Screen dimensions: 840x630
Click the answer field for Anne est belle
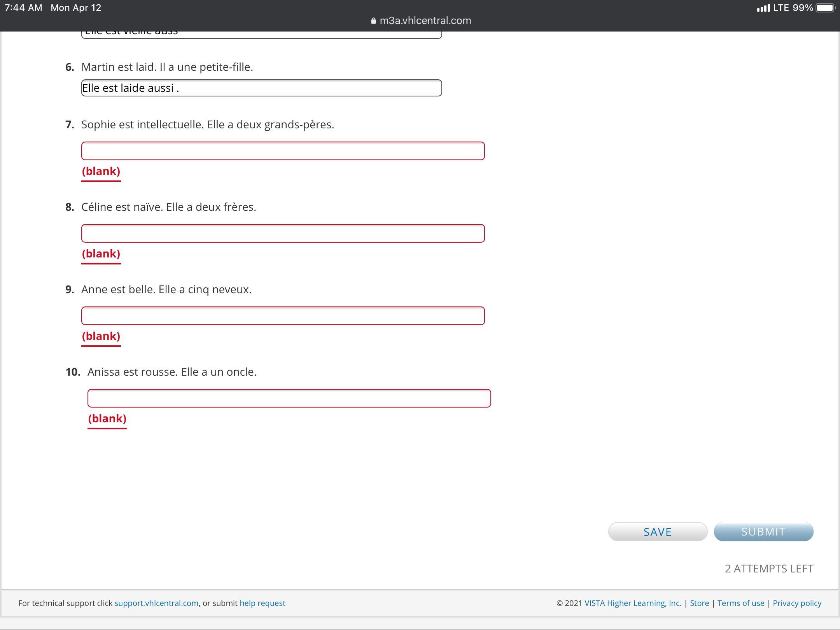(x=283, y=316)
